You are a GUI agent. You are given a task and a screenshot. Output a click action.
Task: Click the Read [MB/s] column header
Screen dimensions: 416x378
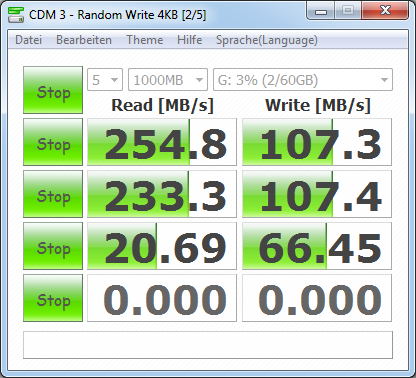pyautogui.click(x=162, y=105)
